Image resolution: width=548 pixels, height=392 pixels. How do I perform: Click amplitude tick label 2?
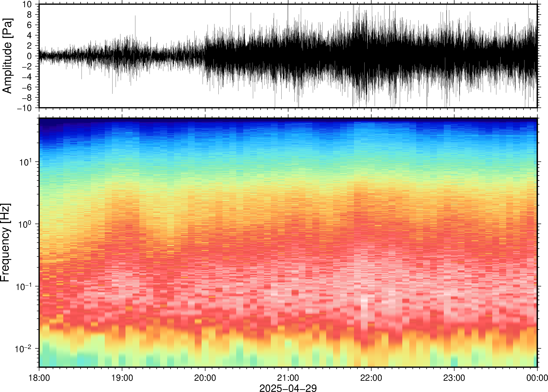(x=29, y=46)
